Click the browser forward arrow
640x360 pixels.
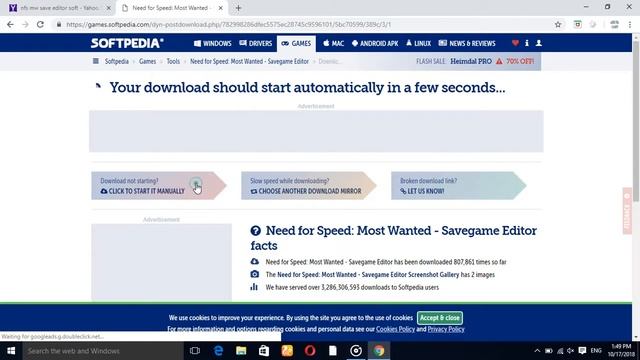tap(25, 24)
